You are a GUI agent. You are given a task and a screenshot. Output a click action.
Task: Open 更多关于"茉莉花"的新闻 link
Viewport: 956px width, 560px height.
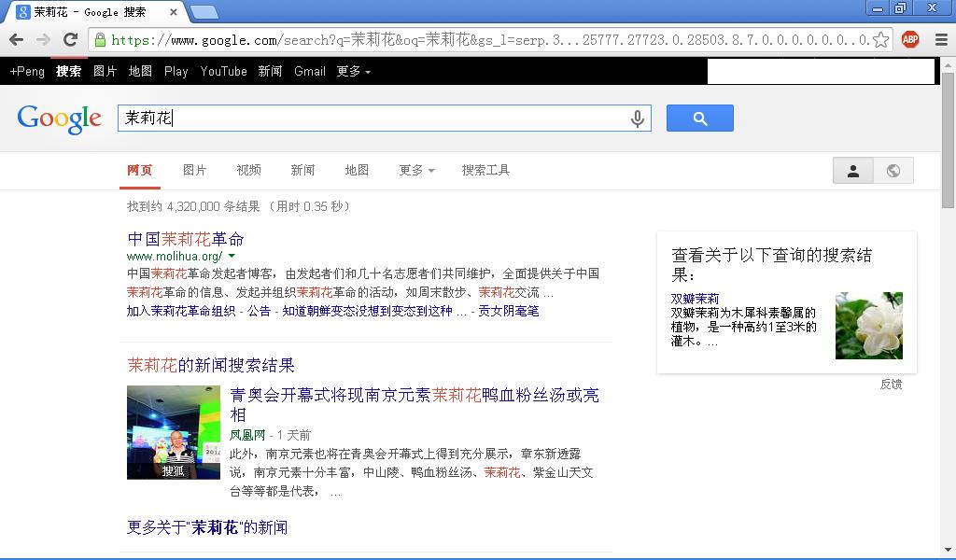point(207,527)
